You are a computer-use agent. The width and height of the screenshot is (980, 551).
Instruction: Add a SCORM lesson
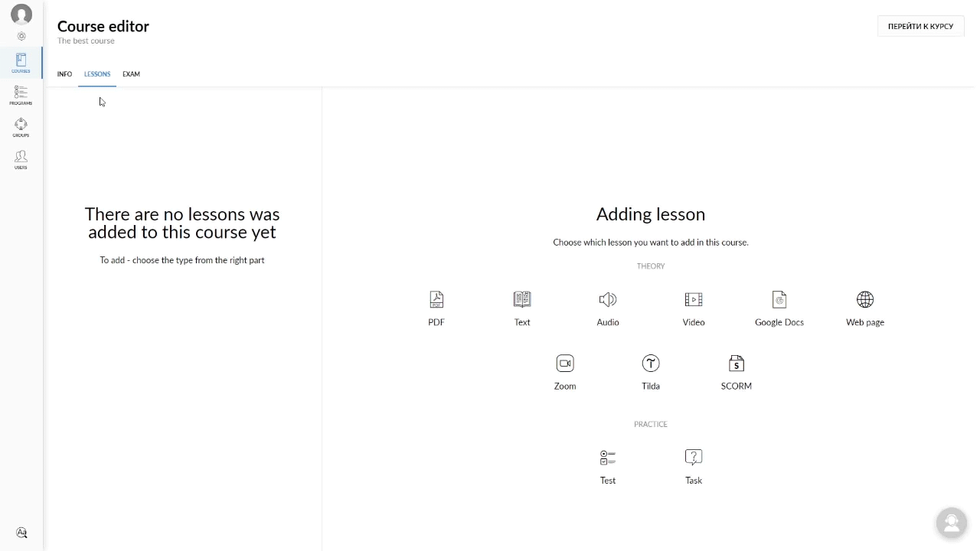737,364
